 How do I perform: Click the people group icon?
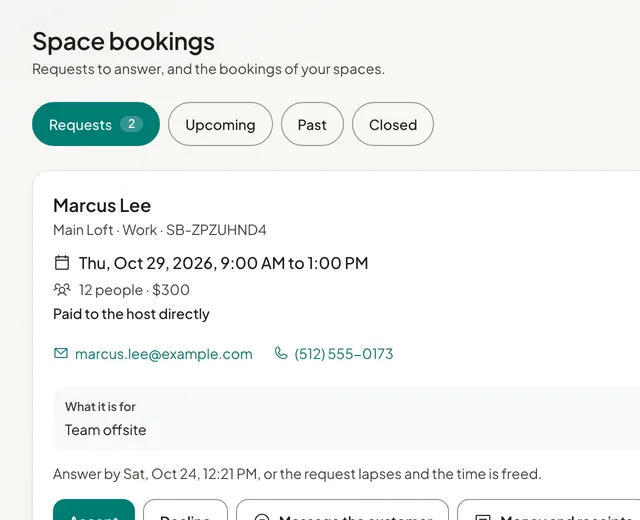(x=62, y=290)
